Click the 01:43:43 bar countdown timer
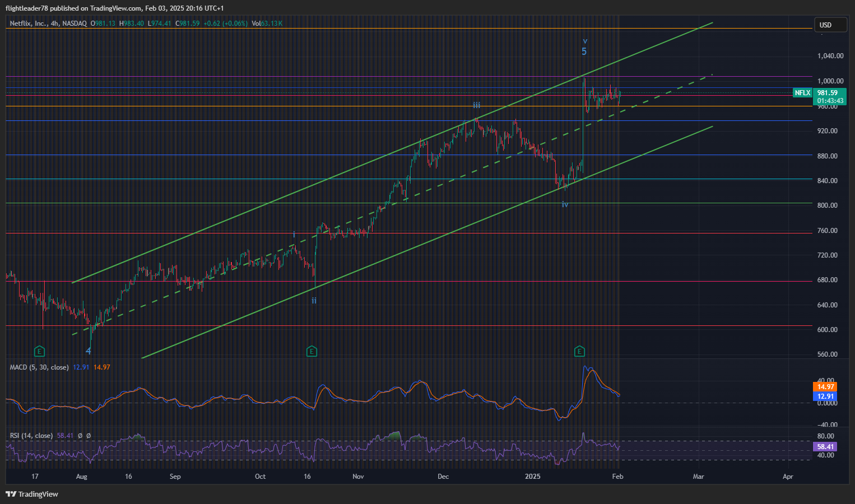The height and width of the screenshot is (504, 855). coord(830,101)
